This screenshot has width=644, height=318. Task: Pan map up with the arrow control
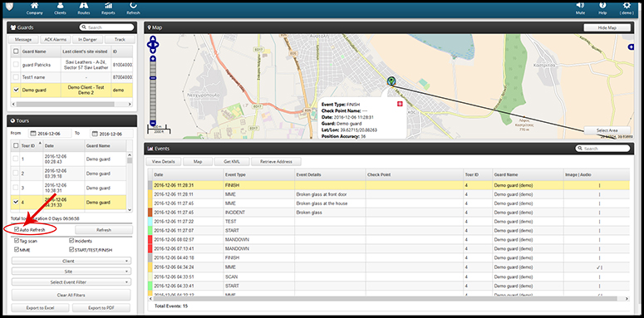pyautogui.click(x=153, y=38)
